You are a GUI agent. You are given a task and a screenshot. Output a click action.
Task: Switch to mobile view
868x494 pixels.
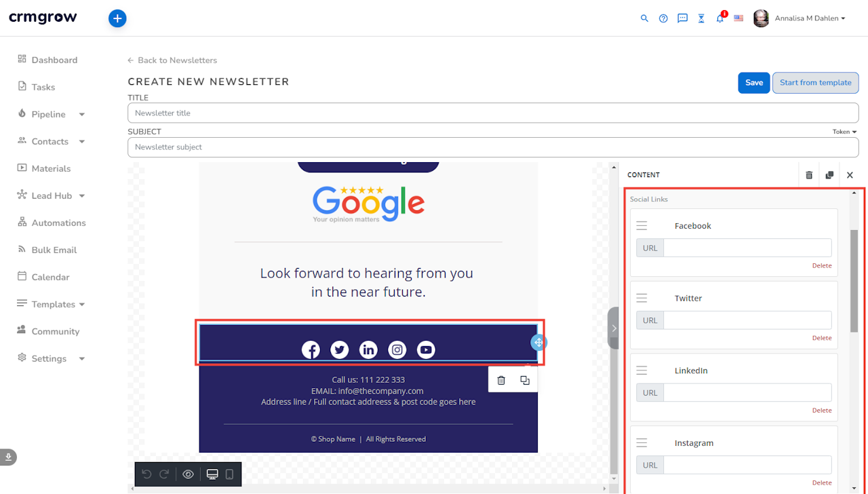(x=229, y=474)
